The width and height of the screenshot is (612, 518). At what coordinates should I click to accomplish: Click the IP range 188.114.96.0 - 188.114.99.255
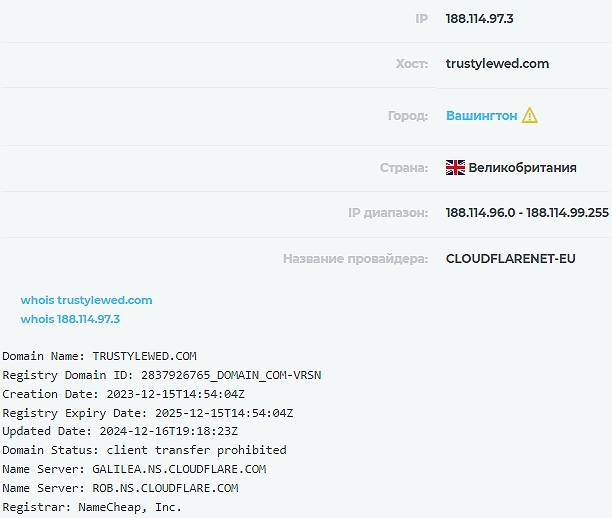coord(527,212)
